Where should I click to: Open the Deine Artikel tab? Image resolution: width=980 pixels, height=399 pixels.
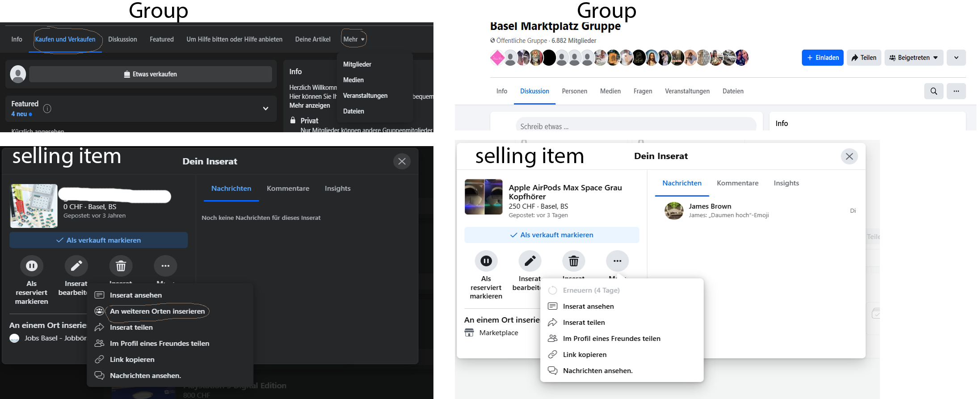point(313,39)
